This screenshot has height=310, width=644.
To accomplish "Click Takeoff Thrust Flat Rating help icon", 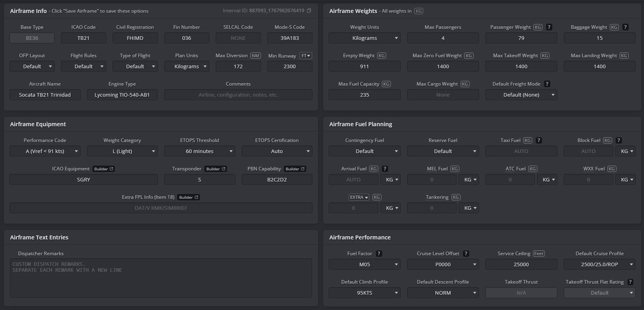I will click(630, 282).
